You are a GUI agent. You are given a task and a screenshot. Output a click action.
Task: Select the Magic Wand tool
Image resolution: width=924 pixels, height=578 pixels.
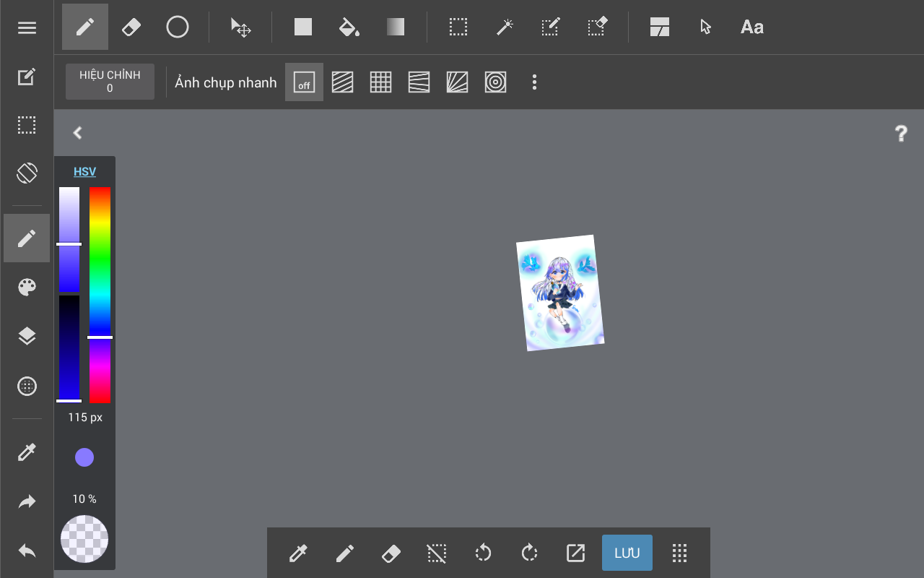(x=504, y=27)
